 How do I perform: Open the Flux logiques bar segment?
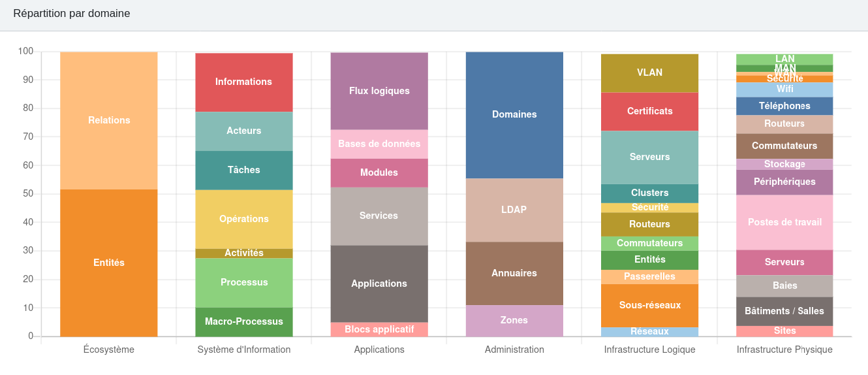pos(379,91)
